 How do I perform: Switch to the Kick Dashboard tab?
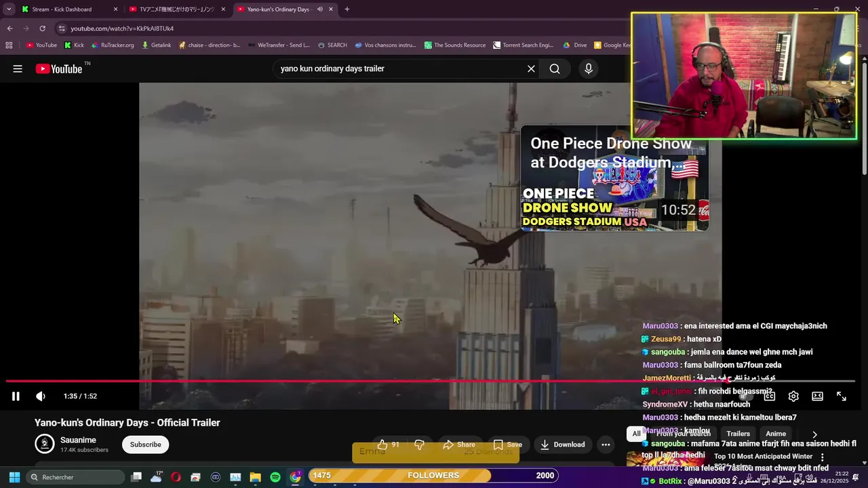coord(67,9)
